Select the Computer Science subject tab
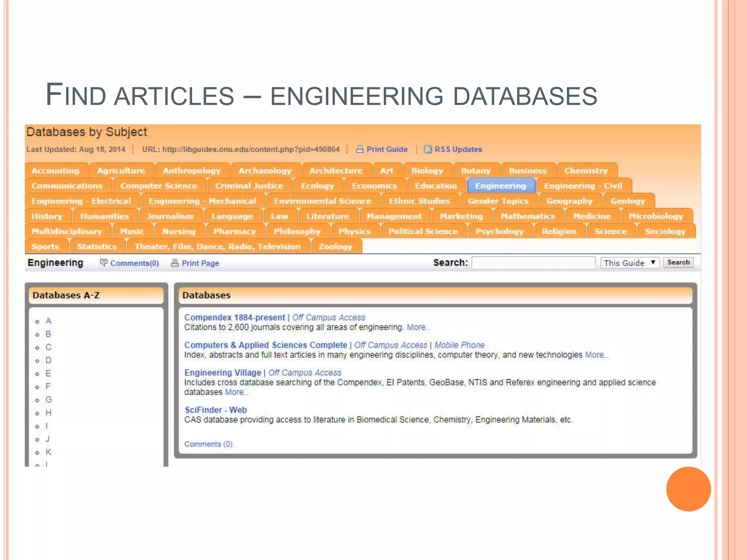Viewport: 747px width, 560px height. tap(159, 186)
